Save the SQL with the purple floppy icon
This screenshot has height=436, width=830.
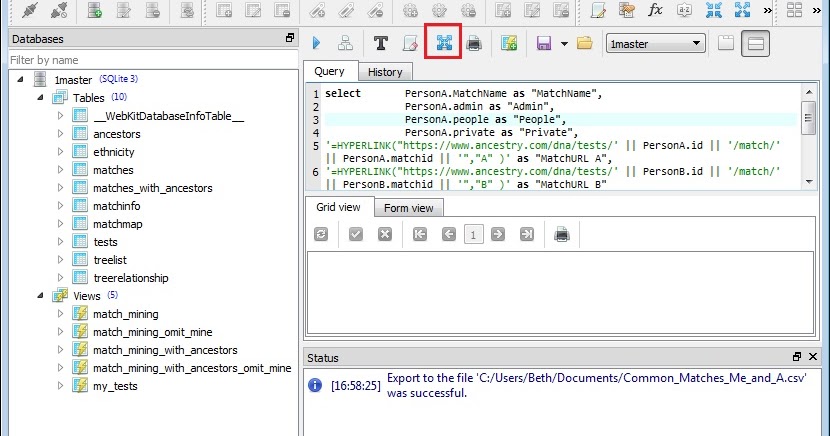pyautogui.click(x=544, y=43)
